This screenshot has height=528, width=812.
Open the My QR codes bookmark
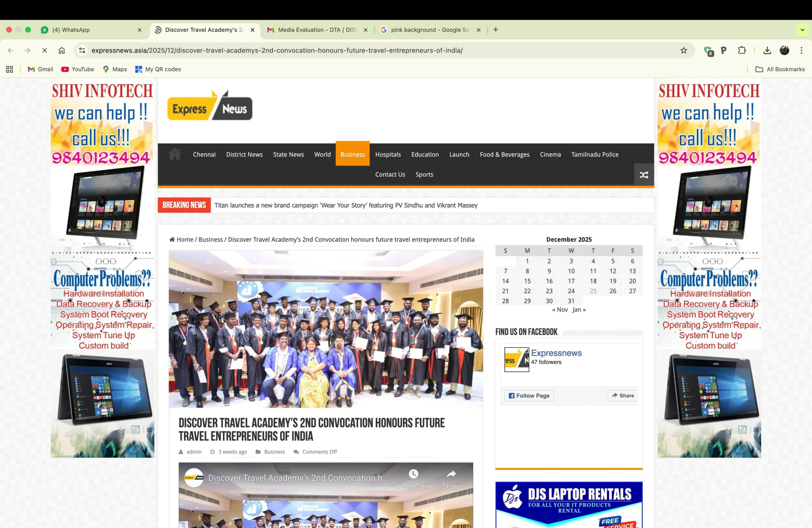pos(158,69)
